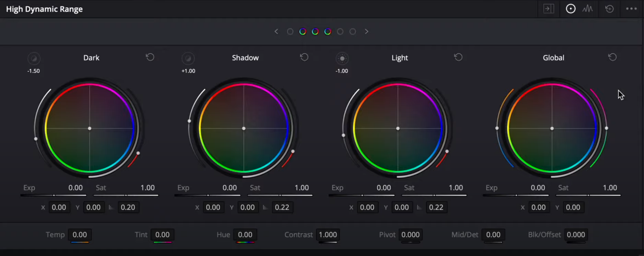644x256 pixels.
Task: Reset all HDR palette adjustments
Action: point(609,9)
